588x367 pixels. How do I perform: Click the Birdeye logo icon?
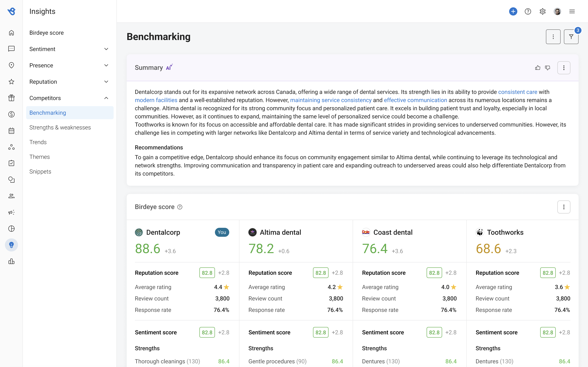[11, 11]
